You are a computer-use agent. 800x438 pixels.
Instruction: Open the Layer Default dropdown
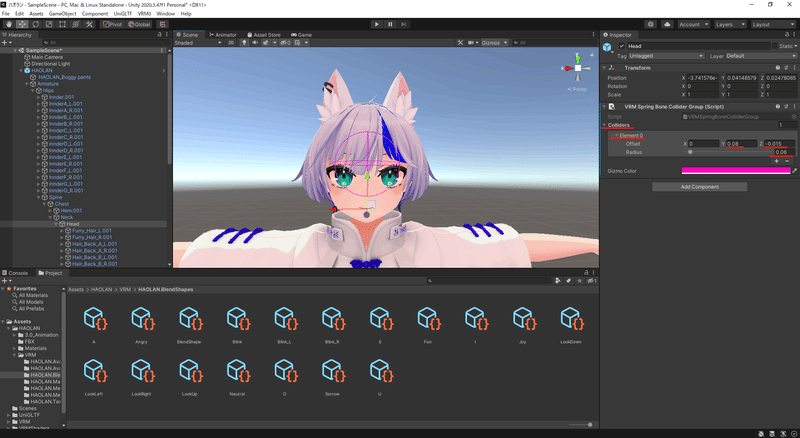click(x=761, y=56)
